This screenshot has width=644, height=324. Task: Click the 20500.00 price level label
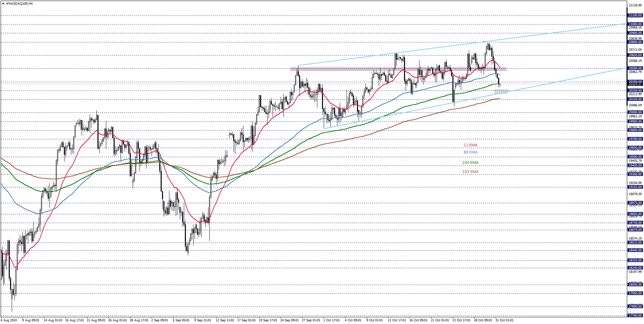point(635,68)
